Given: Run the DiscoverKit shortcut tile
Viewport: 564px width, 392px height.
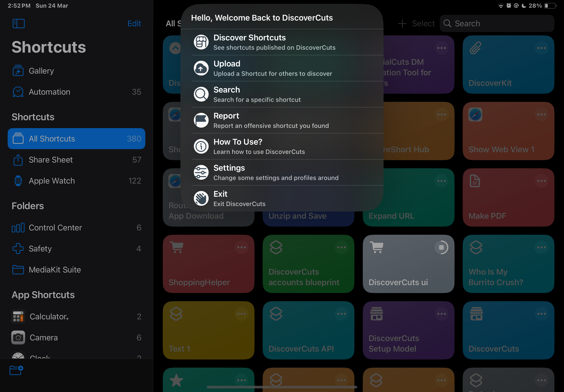Looking at the screenshot, I should [x=508, y=64].
